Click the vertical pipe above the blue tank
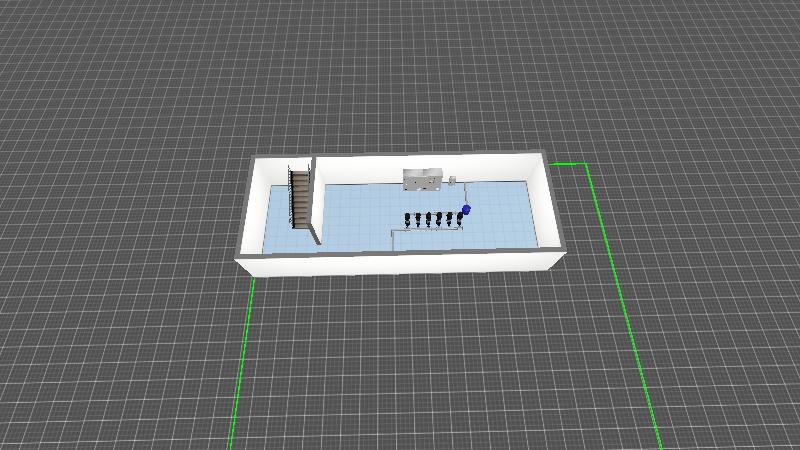The image size is (800, 450). 465,193
